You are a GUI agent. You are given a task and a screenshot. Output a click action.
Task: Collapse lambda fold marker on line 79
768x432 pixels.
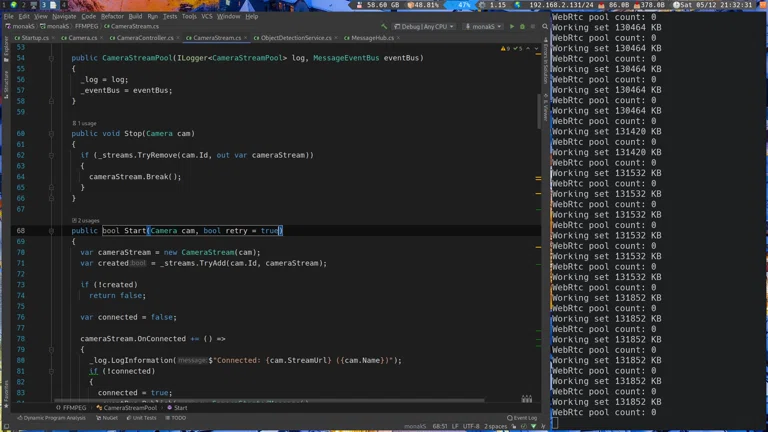(x=51, y=350)
